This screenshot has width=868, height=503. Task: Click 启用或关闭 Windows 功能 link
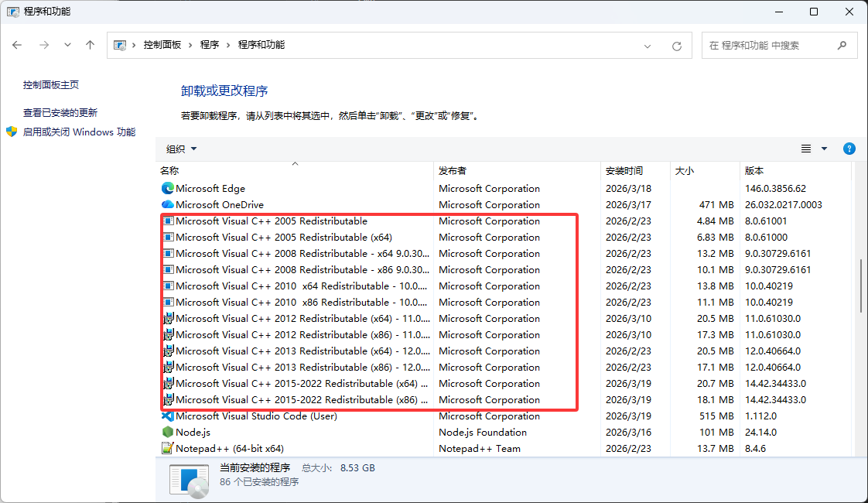(x=79, y=132)
